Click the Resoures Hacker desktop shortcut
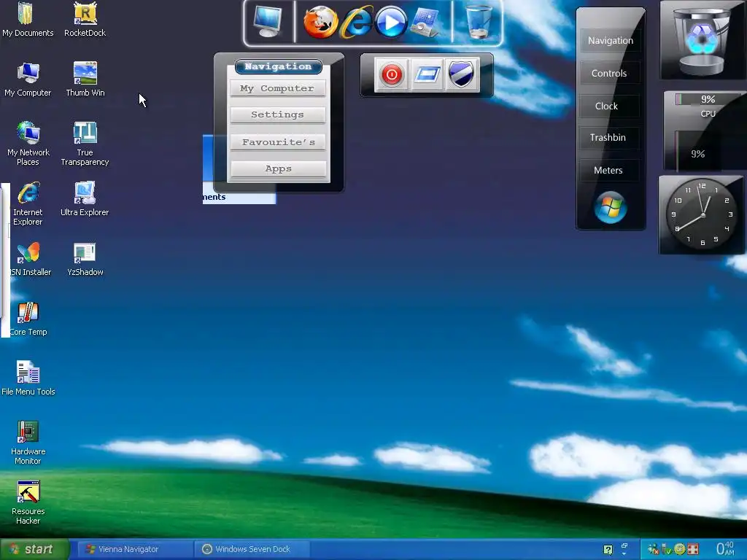 (28, 503)
